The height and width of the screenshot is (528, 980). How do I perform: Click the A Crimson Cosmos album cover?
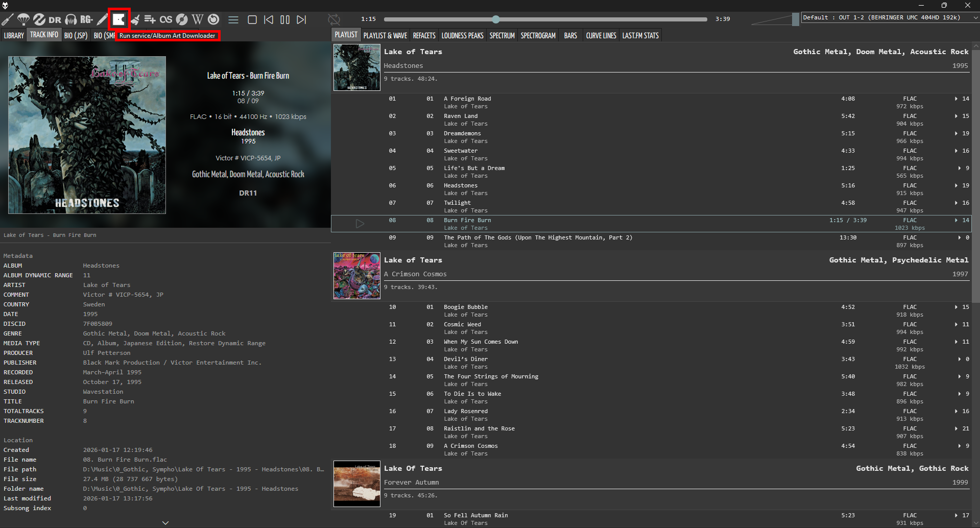click(356, 276)
